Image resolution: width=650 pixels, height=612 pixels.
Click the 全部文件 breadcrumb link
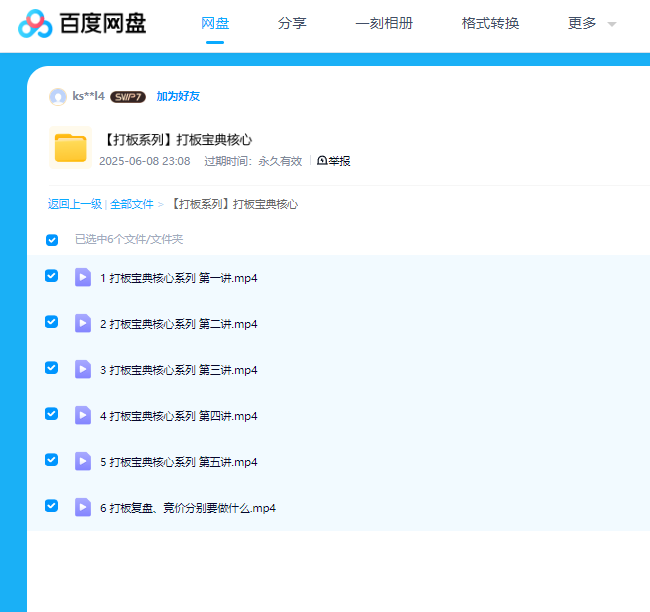[x=132, y=204]
